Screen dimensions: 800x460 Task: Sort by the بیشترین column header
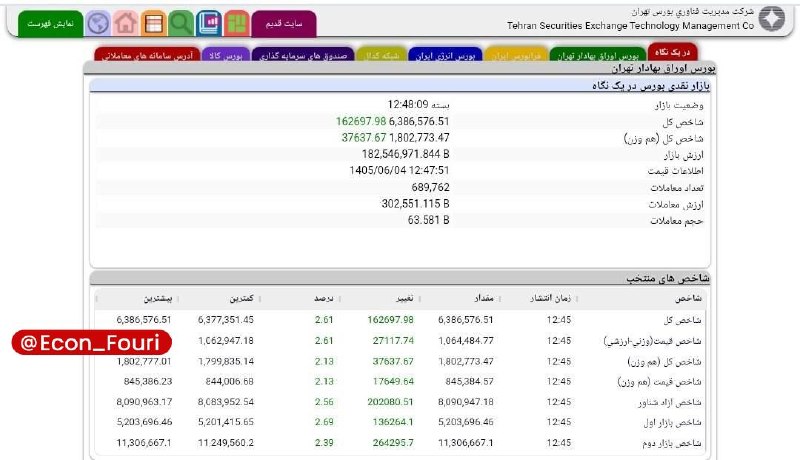tap(158, 298)
